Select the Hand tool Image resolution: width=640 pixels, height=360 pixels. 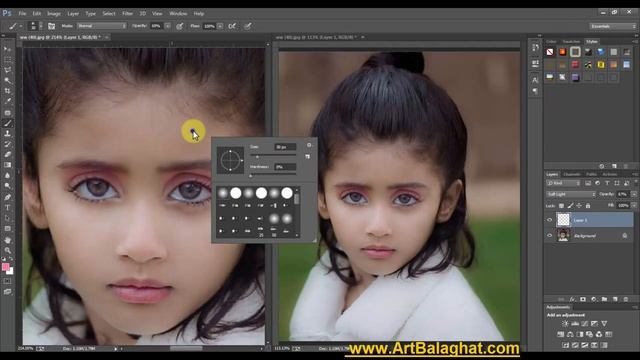tap(7, 240)
